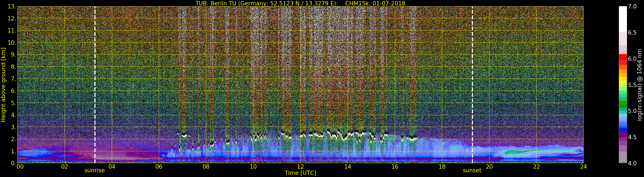Click the "13." tick label on the height axis
The width and height of the screenshot is (644, 177).
[x=12, y=6]
